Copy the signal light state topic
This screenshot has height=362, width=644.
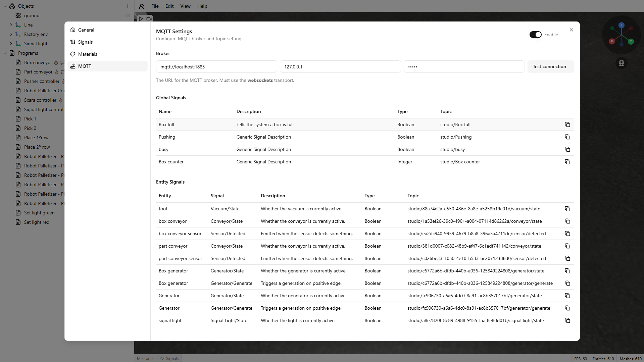(567, 320)
